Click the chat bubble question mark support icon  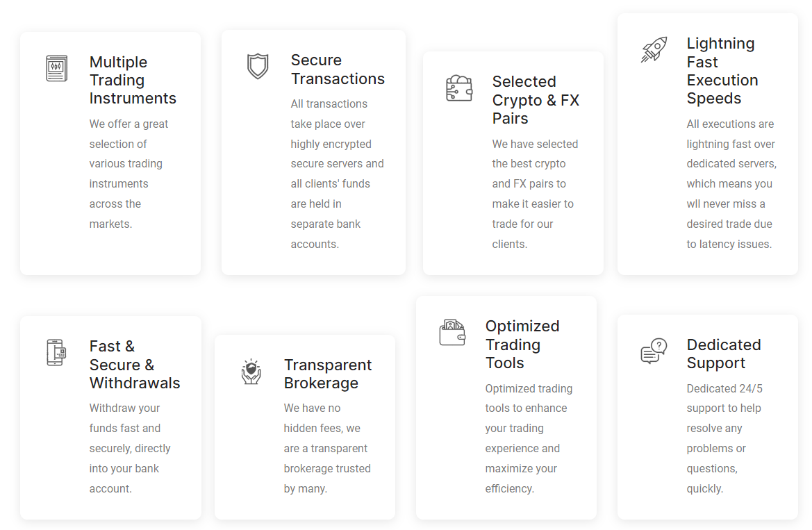click(654, 351)
